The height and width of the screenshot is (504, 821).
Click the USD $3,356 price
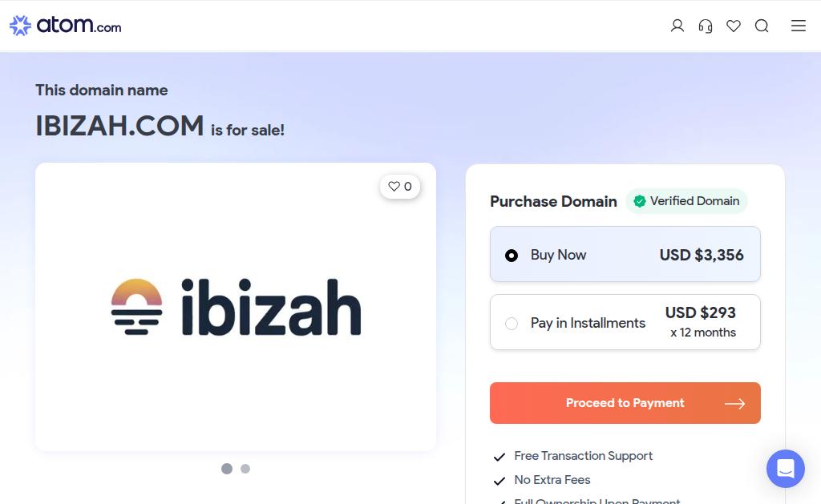(702, 255)
